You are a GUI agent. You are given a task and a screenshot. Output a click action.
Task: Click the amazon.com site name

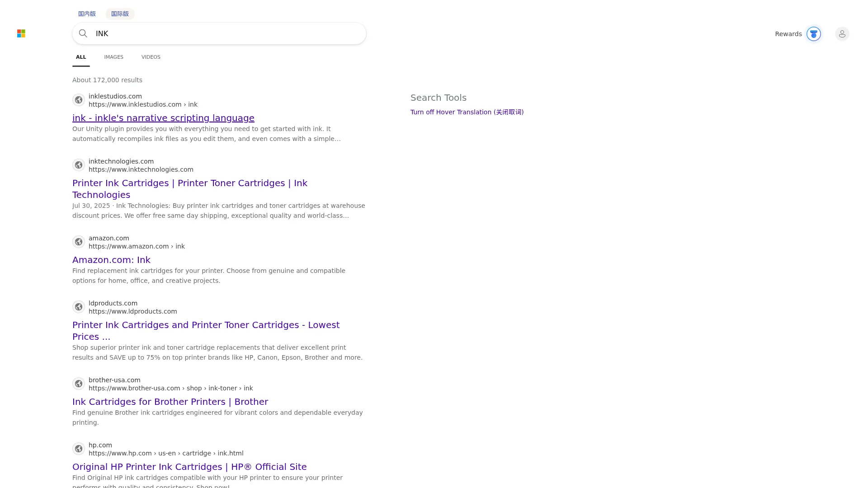(109, 238)
